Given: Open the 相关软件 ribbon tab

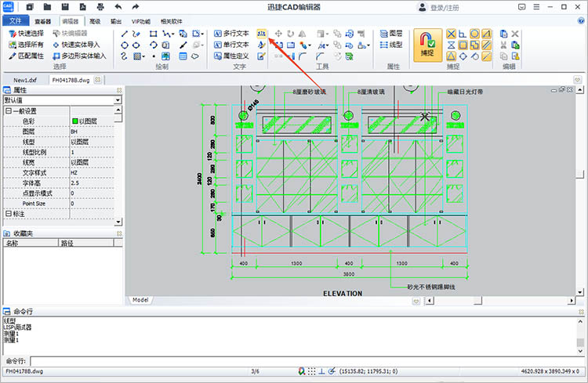Looking at the screenshot, I should click(x=172, y=21).
